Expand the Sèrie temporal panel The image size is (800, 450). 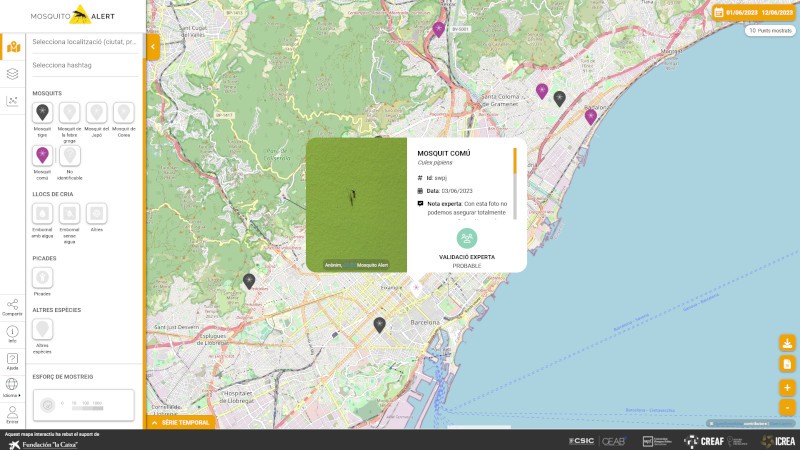tap(181, 422)
